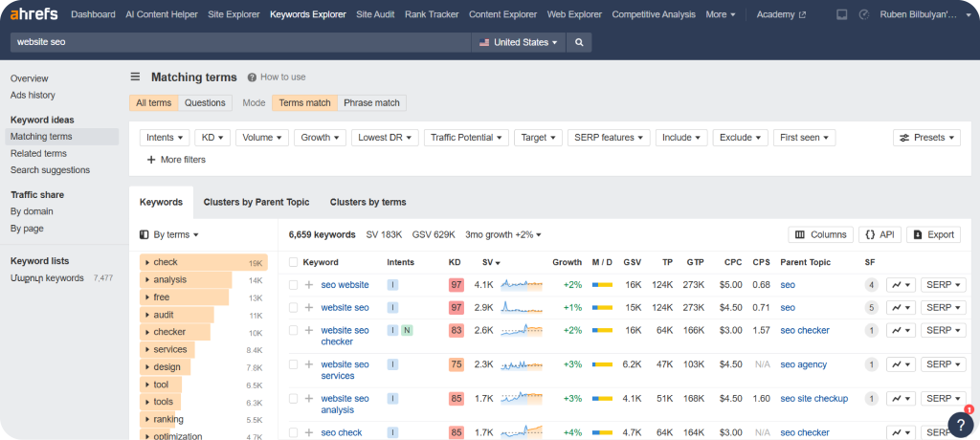This screenshot has height=440, width=980.
Task: Add website seo keyword with plus icon
Action: click(x=309, y=307)
